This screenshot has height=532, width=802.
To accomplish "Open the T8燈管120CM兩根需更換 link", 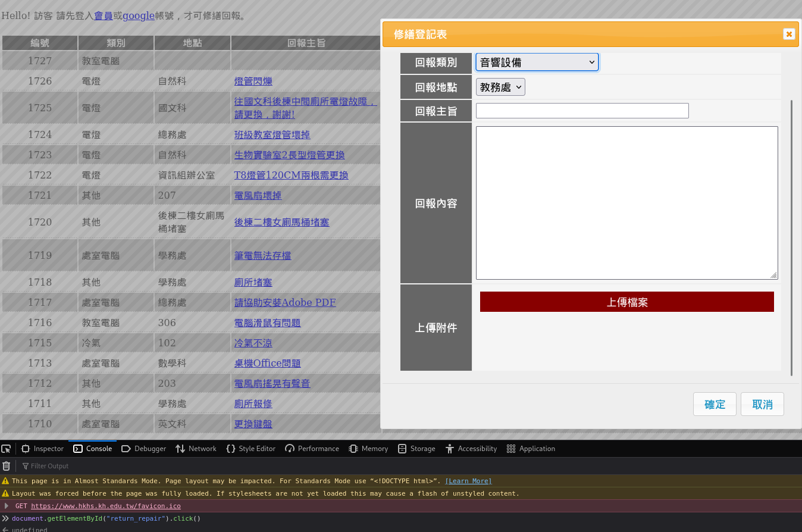I will pos(292,175).
